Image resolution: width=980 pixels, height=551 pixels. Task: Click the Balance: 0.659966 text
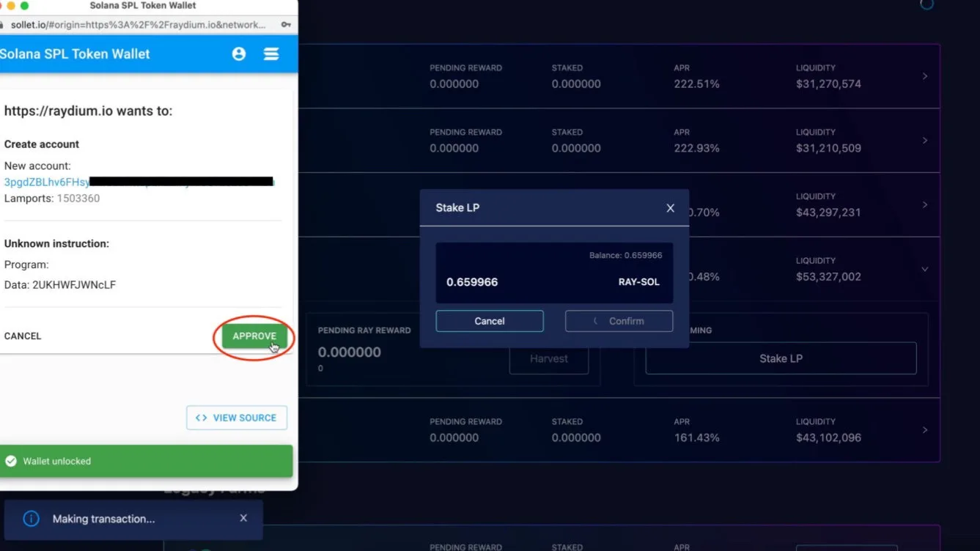coord(625,256)
